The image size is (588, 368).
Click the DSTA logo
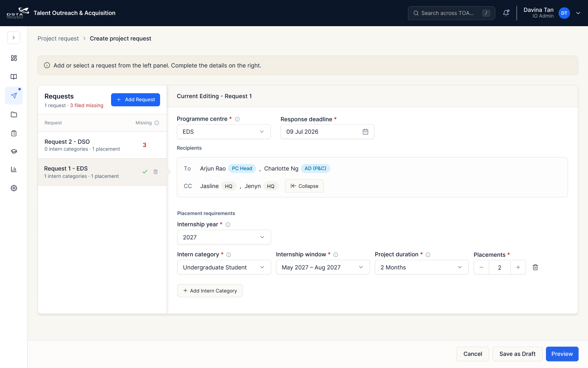18,13
